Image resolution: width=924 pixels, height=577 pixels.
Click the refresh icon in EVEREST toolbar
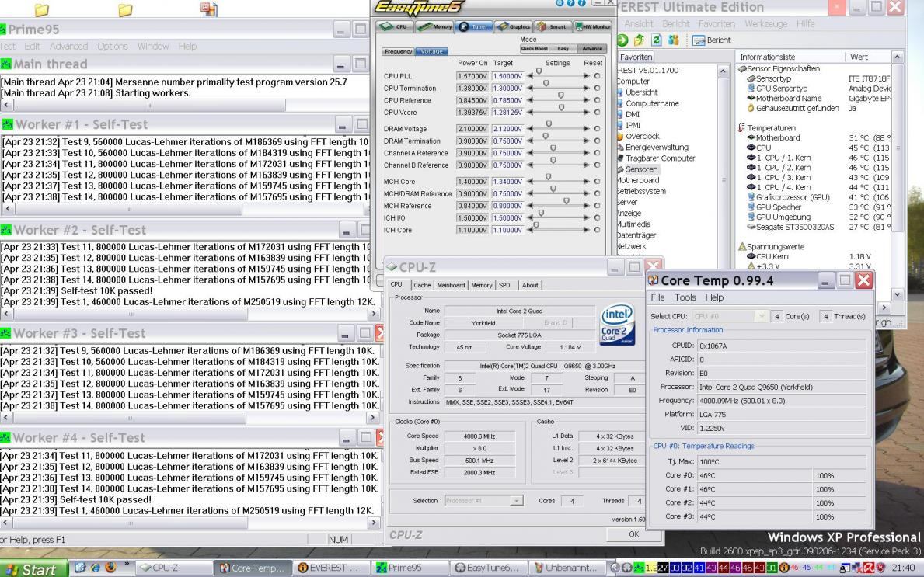[656, 40]
